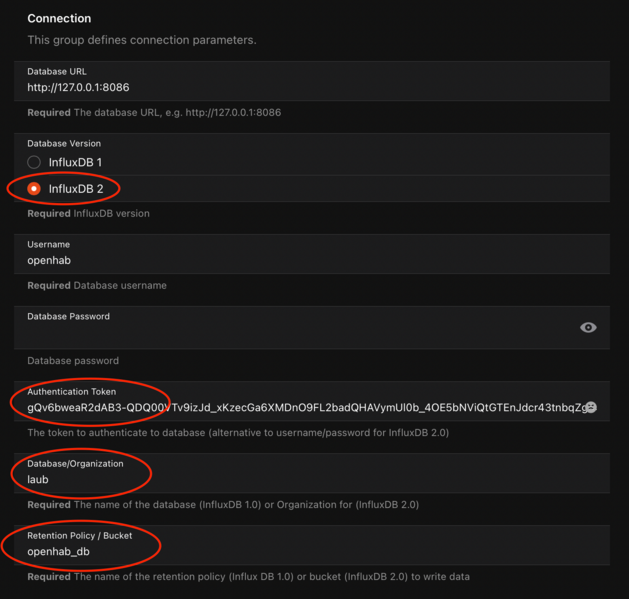Click the Connection group heading
The image size is (629, 599).
(x=59, y=18)
